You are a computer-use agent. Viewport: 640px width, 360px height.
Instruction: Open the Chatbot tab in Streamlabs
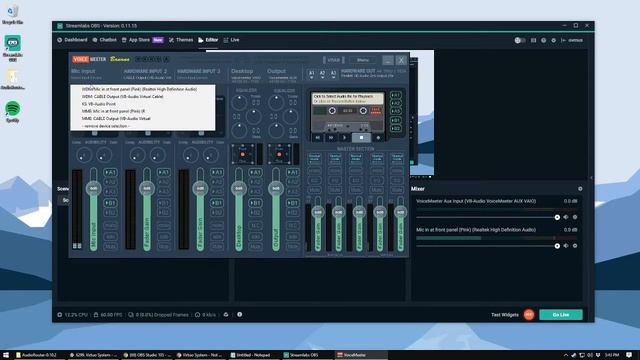coord(104,40)
